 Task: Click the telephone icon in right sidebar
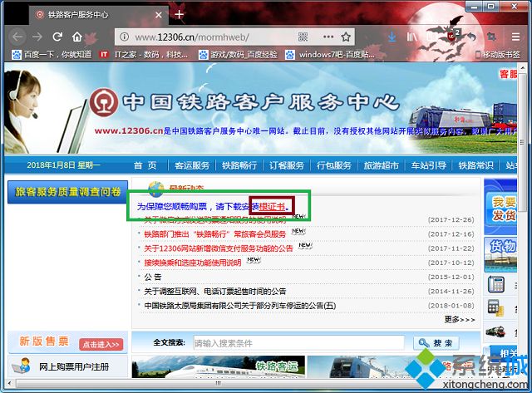pyautogui.click(x=496, y=284)
